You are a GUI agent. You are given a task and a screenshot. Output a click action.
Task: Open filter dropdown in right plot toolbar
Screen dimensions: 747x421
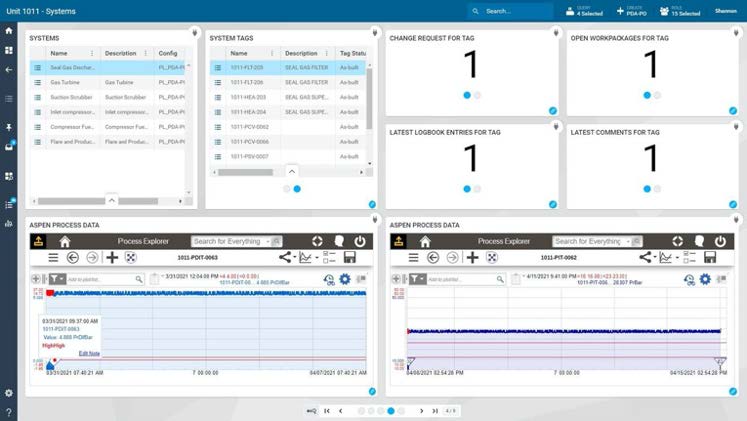[418, 279]
